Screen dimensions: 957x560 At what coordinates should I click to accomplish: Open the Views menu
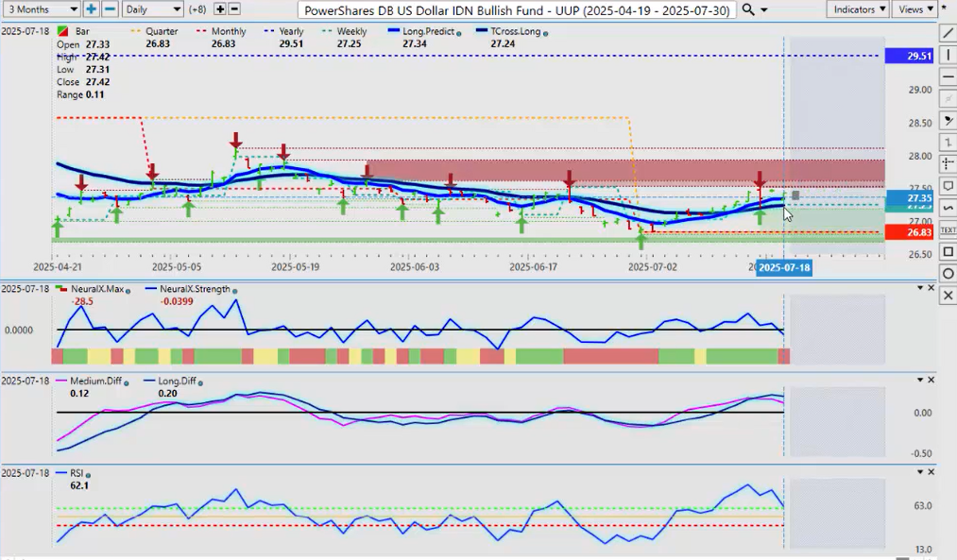(915, 9)
